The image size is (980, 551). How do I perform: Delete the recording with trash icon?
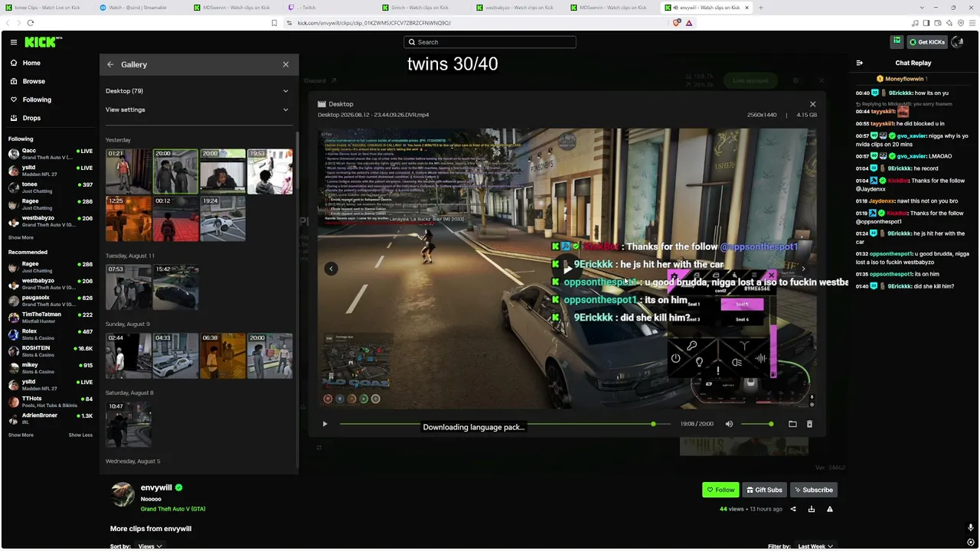tap(809, 424)
